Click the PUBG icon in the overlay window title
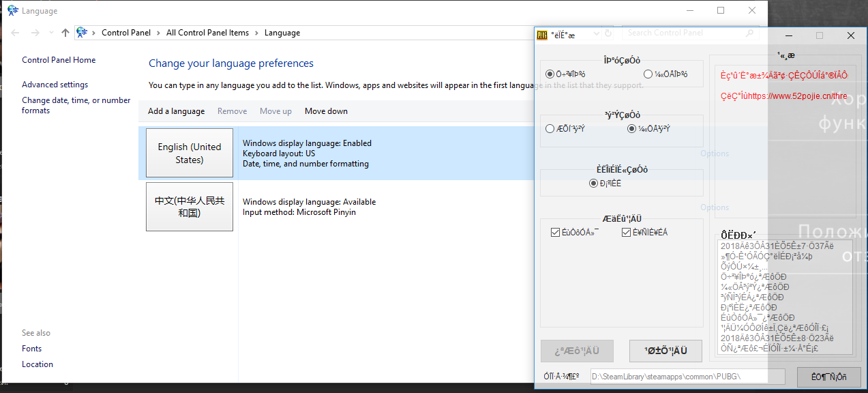 pos(543,35)
